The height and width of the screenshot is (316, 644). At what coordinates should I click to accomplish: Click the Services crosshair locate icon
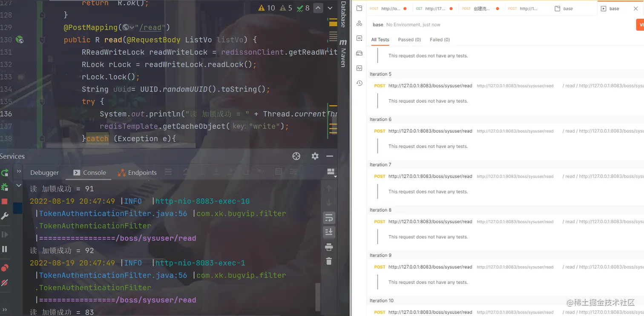(296, 156)
